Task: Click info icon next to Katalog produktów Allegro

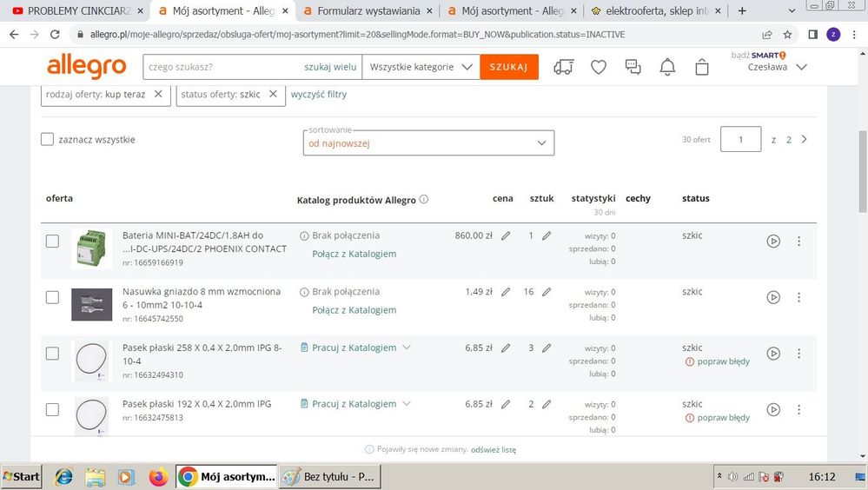Action: pos(424,199)
